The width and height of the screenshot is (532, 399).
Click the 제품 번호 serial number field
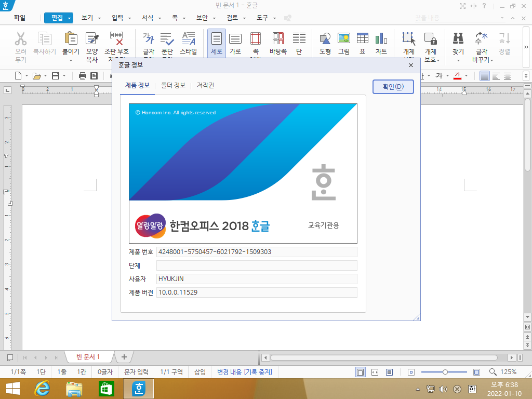coord(257,252)
